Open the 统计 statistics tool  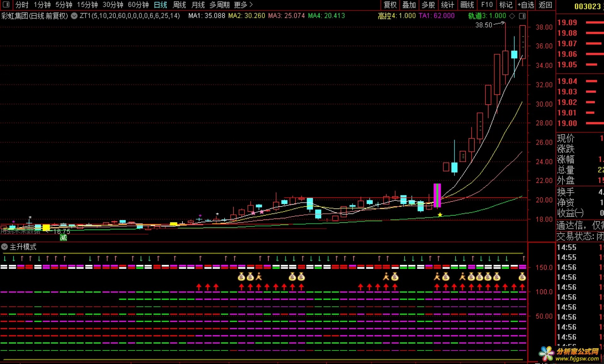(x=447, y=5)
